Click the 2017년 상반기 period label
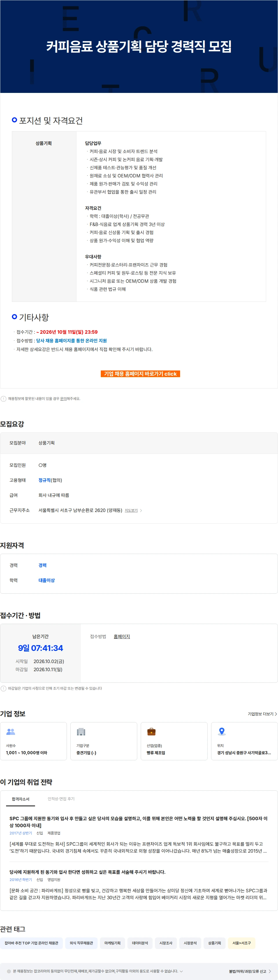This screenshot has height=980, width=278. point(21,833)
